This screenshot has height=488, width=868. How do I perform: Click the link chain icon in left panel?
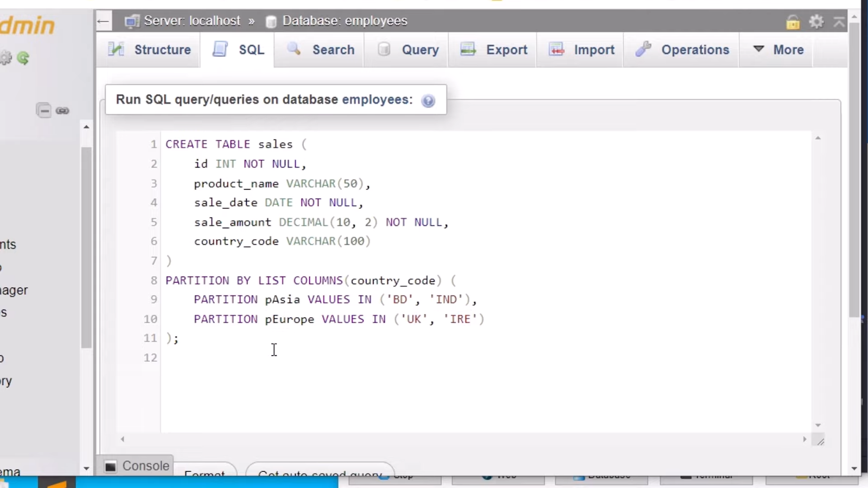(62, 111)
